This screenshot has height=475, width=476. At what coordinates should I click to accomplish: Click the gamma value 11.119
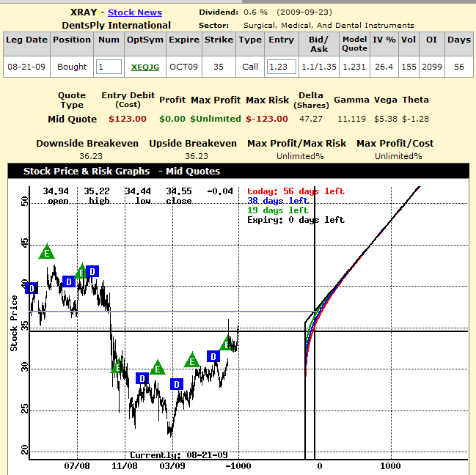(x=351, y=119)
